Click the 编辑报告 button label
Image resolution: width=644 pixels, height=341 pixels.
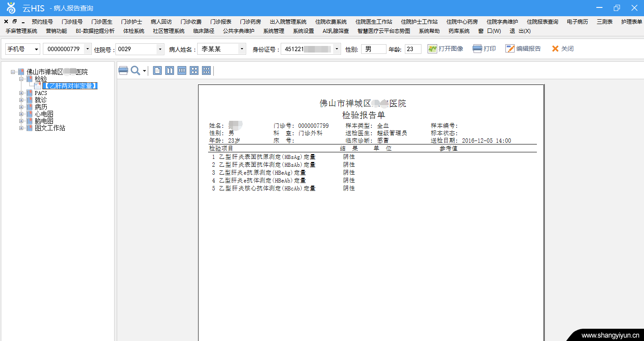point(529,49)
